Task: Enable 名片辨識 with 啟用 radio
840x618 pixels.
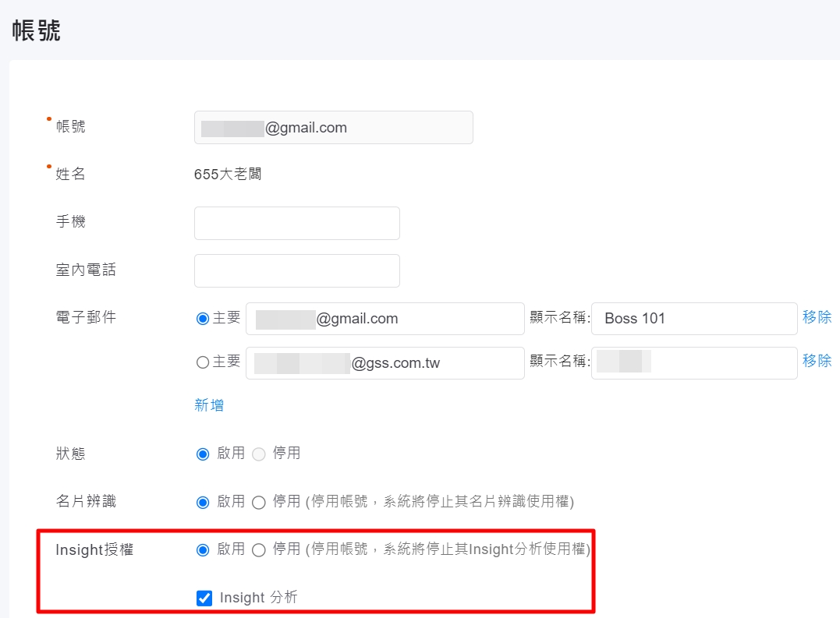Action: pyautogui.click(x=204, y=502)
